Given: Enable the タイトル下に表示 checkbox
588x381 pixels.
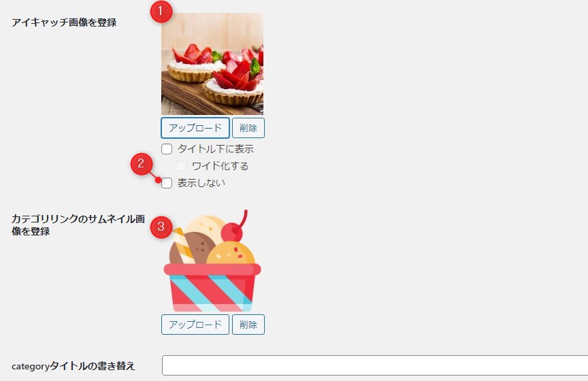Looking at the screenshot, I should tap(167, 149).
